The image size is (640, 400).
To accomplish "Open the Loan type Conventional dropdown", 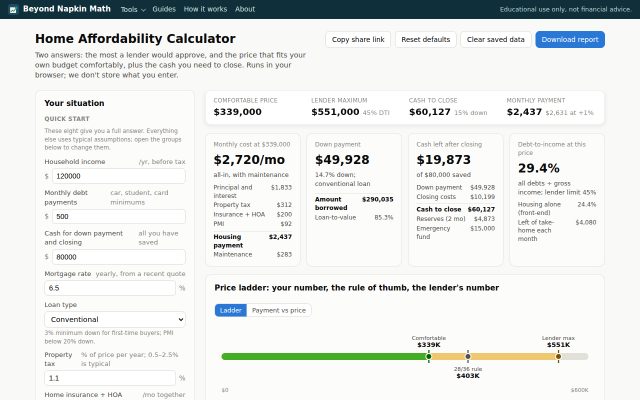I will [x=115, y=319].
